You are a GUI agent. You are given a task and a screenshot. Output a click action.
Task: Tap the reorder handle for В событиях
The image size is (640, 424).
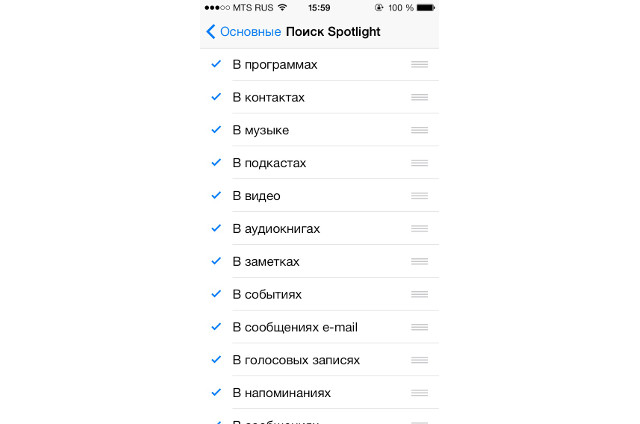[419, 294]
